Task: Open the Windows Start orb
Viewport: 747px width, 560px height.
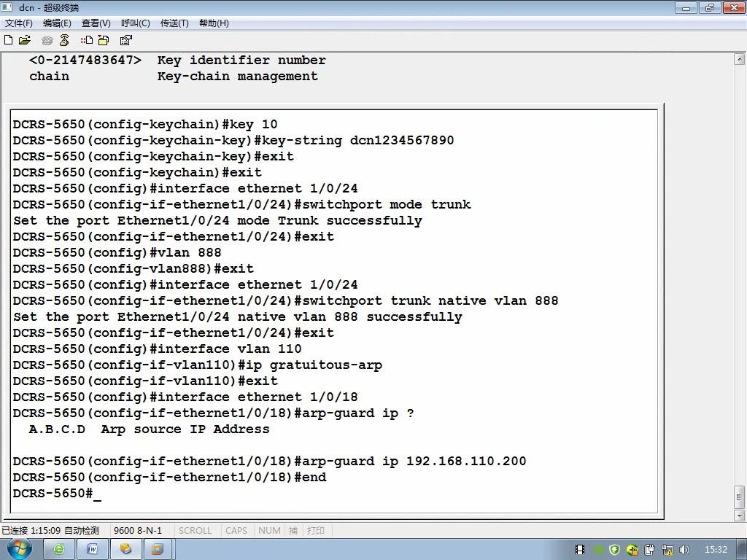Action: [x=19, y=549]
